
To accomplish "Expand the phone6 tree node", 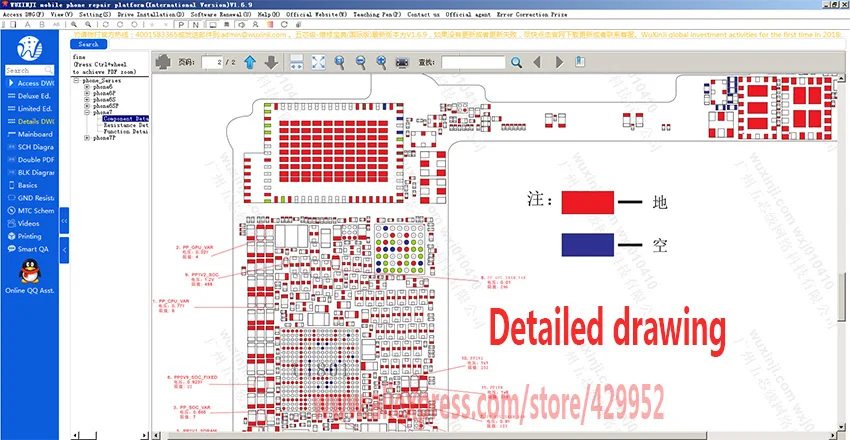I will click(x=87, y=87).
